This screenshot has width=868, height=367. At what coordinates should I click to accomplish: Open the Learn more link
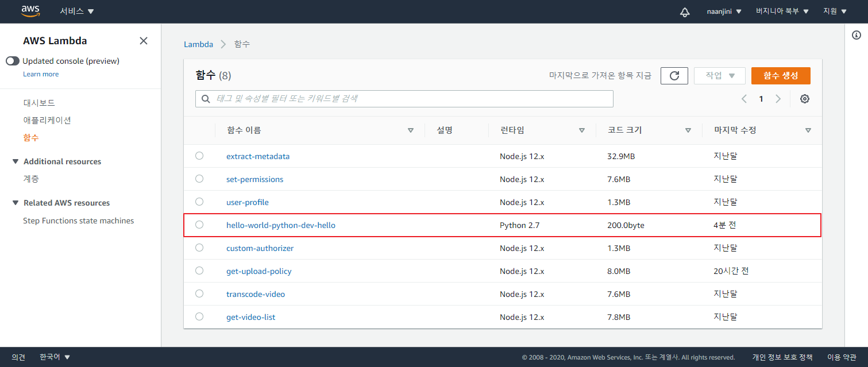pyautogui.click(x=41, y=74)
